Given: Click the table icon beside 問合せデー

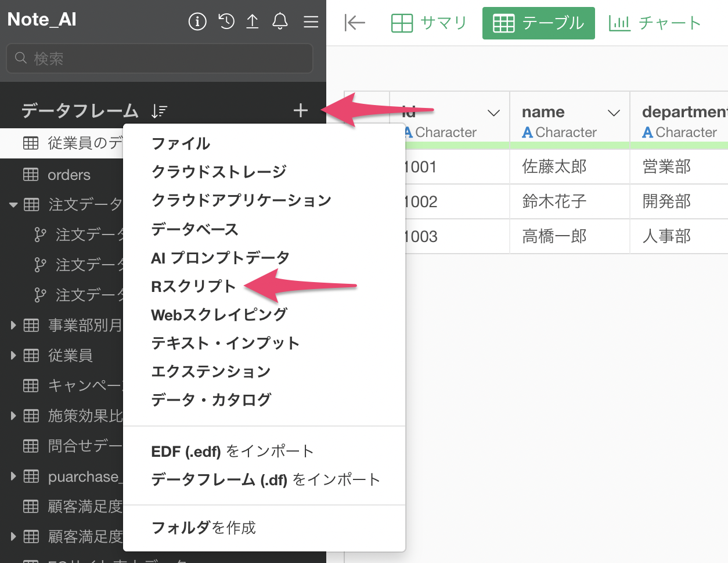Looking at the screenshot, I should pos(31,446).
